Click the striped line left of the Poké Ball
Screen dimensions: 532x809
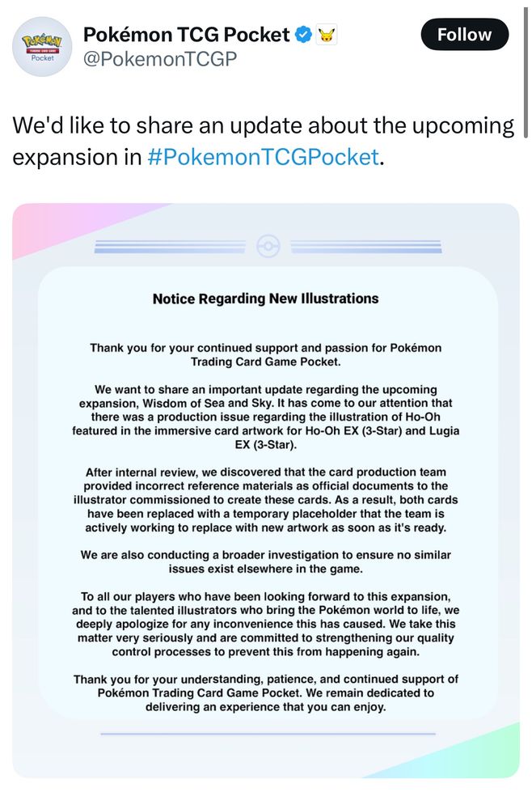[x=170, y=247]
